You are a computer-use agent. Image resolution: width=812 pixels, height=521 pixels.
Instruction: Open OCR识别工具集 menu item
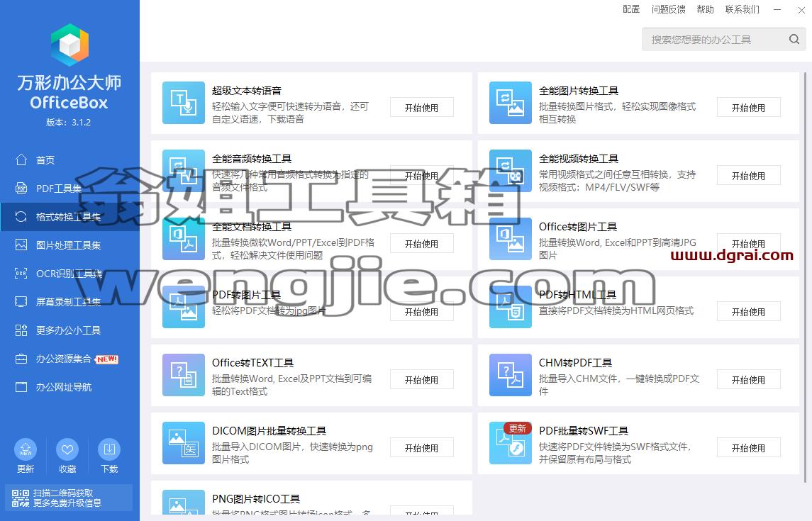coord(70,274)
